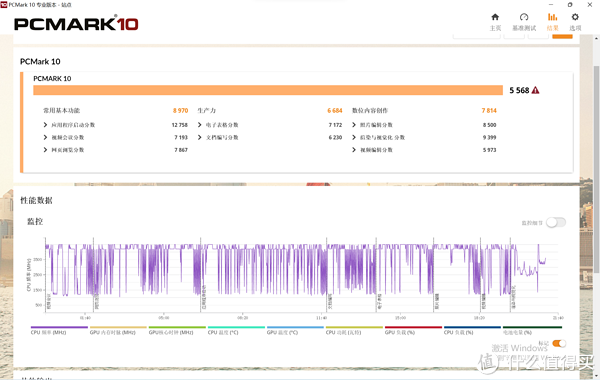This screenshot has width=600, height=380.
Task: Select the GPU memory clock (MHz) legend item
Action: click(x=118, y=331)
